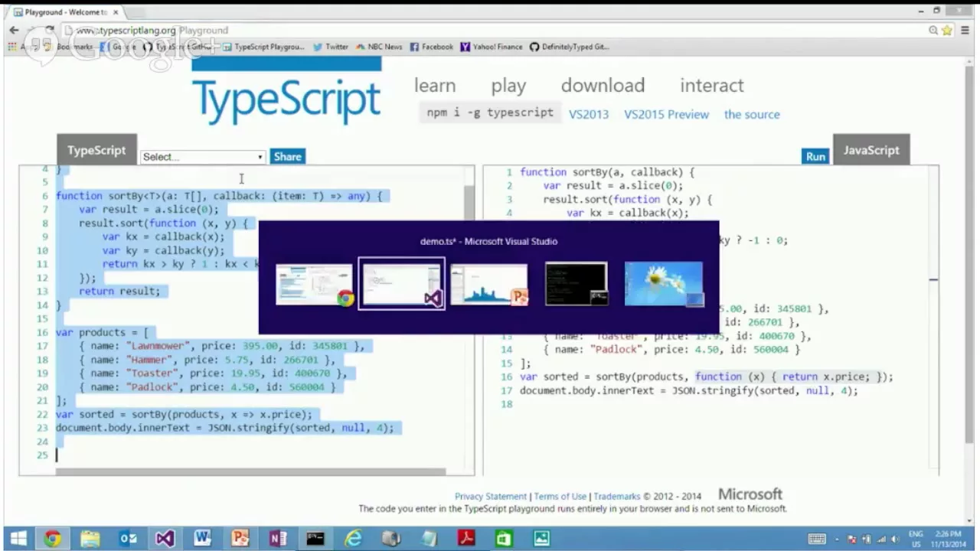Open the Trademarks link
980x551 pixels.
(x=617, y=497)
